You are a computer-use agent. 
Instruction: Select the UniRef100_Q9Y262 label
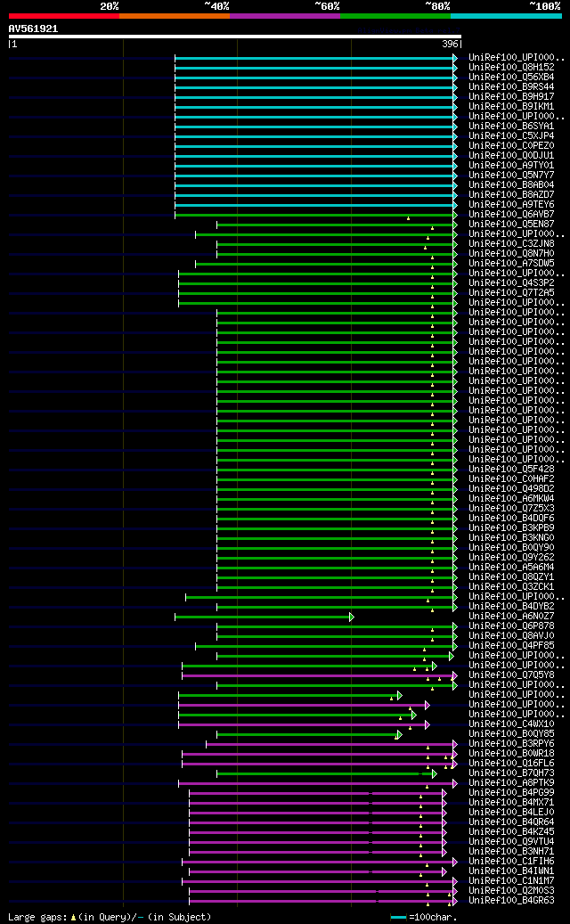(511, 558)
